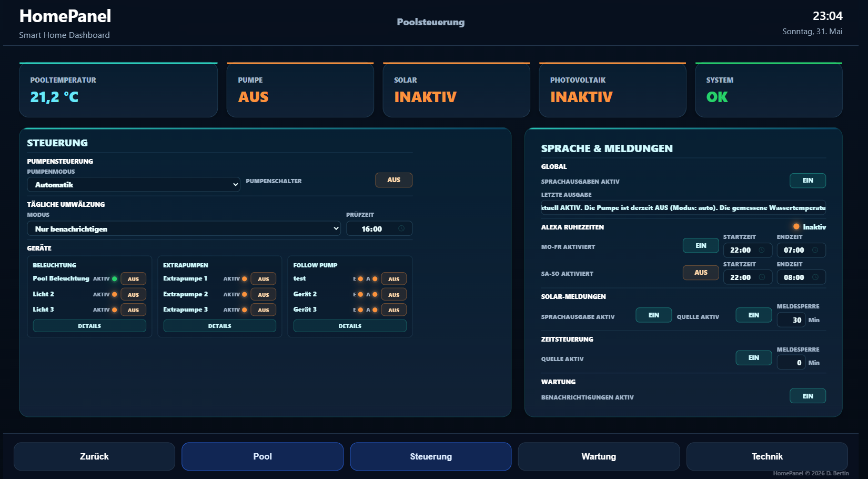
Task: Switch to the Steuerung tab
Action: pos(431,456)
